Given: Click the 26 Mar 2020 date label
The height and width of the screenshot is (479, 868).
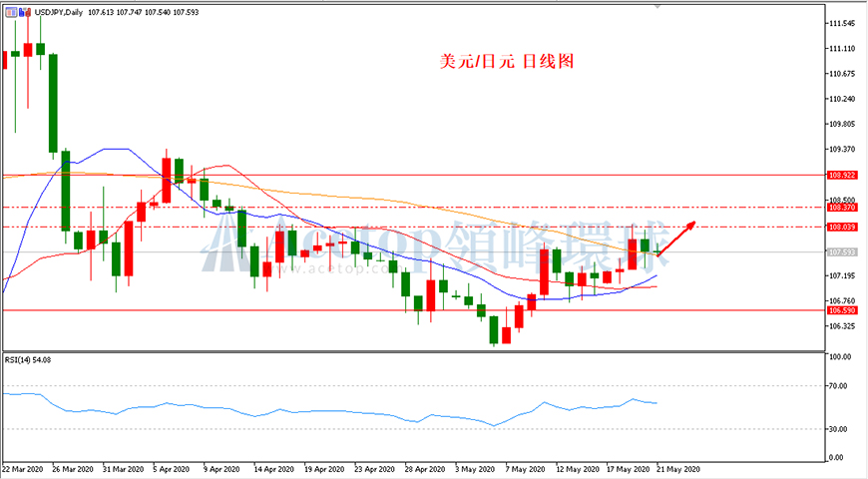Looking at the screenshot, I should 73,470.
